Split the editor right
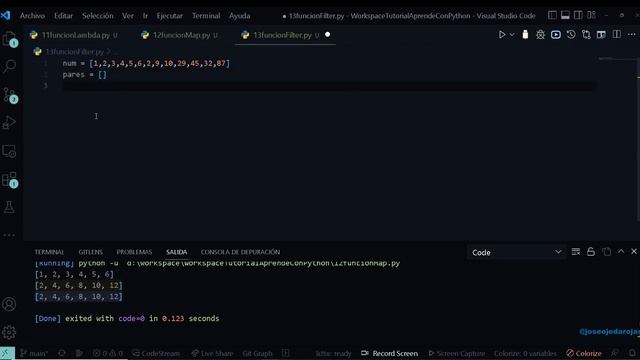Viewport: 640px width, 360px height. pyautogui.click(x=617, y=35)
